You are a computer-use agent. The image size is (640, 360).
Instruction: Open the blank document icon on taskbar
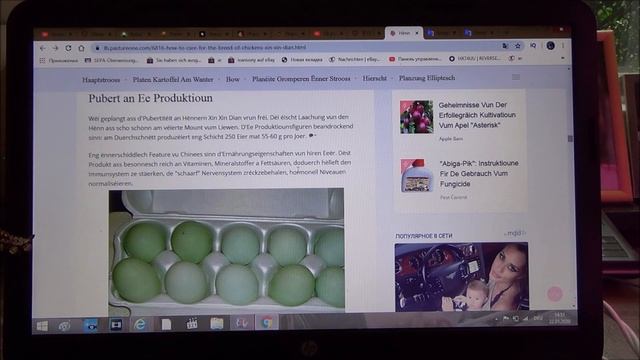tap(166, 324)
